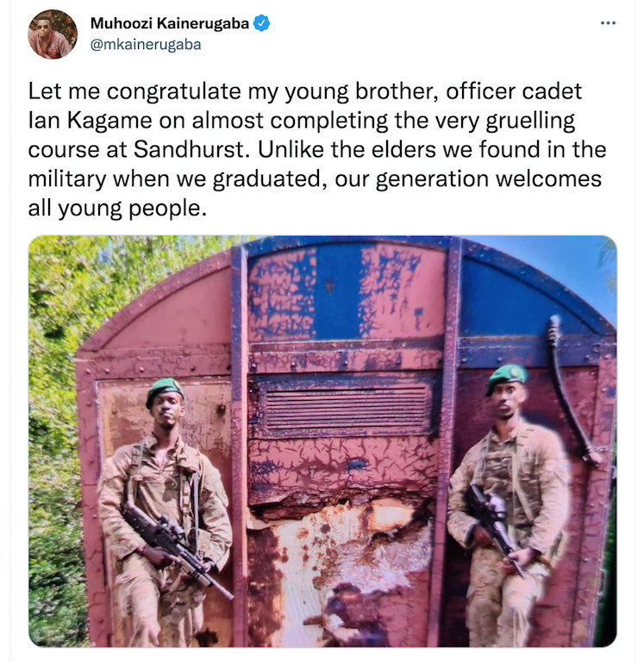Viewport: 644px width, 662px height.
Task: Click the right soldier in the photo
Action: (509, 504)
